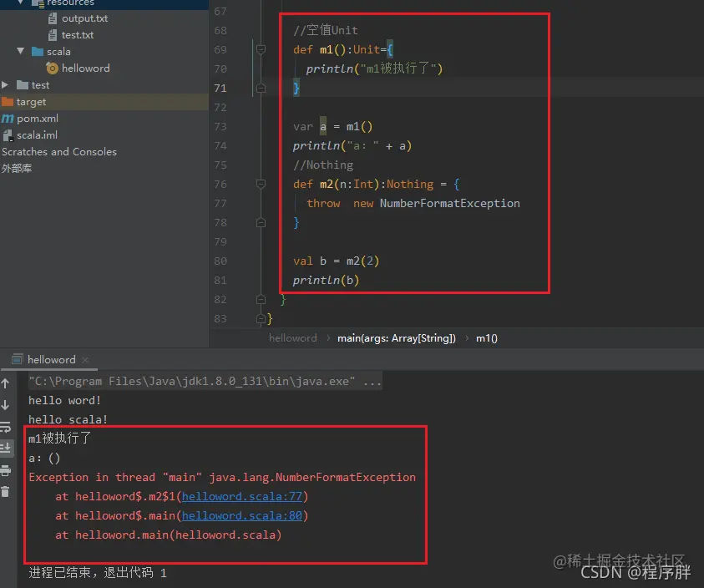The width and height of the screenshot is (704, 588).
Task: Open the output.txt file
Action: coord(84,18)
